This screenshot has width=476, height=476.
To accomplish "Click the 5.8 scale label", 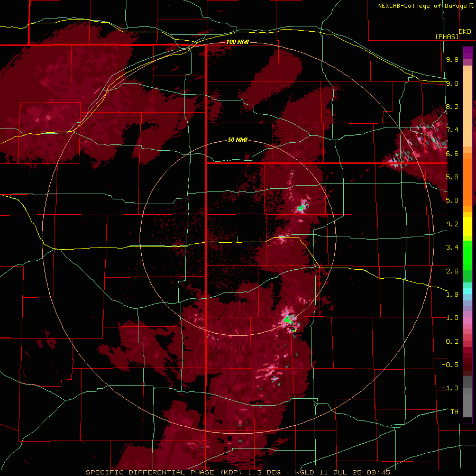I will (452, 177).
